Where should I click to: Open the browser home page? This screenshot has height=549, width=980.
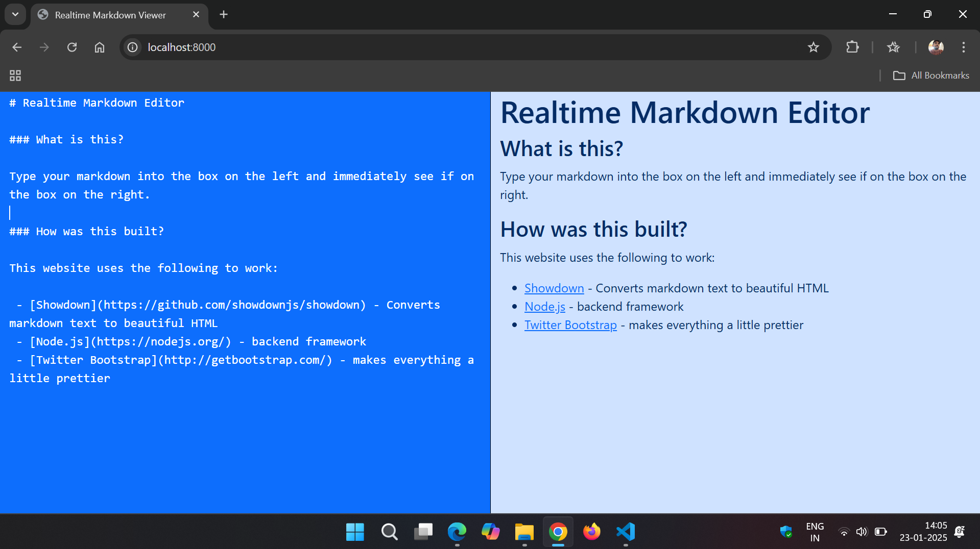point(100,47)
